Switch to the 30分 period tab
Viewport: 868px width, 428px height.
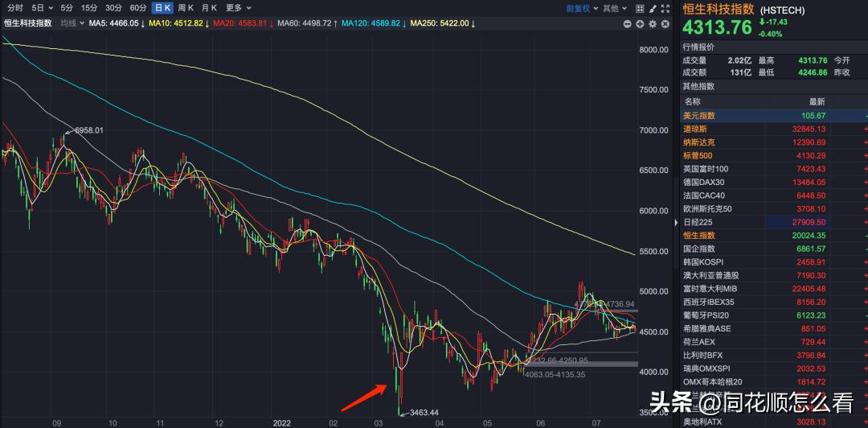pos(113,8)
